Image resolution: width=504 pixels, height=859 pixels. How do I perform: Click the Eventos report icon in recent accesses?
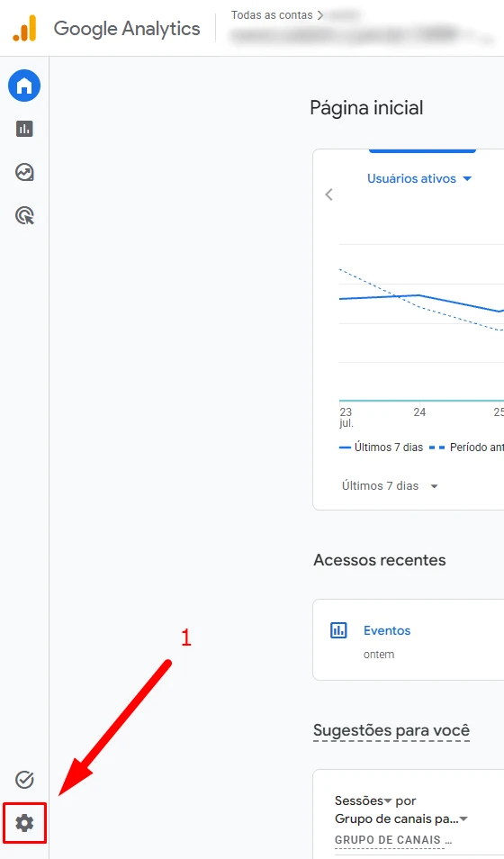click(338, 630)
